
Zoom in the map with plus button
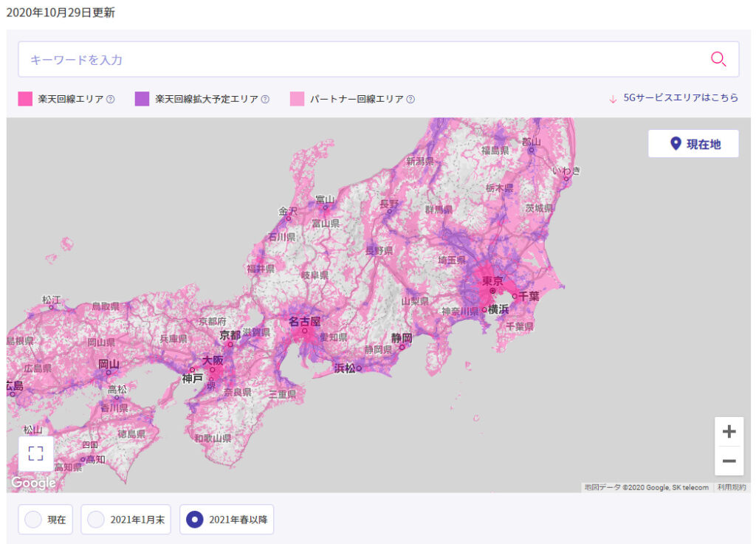tap(729, 431)
